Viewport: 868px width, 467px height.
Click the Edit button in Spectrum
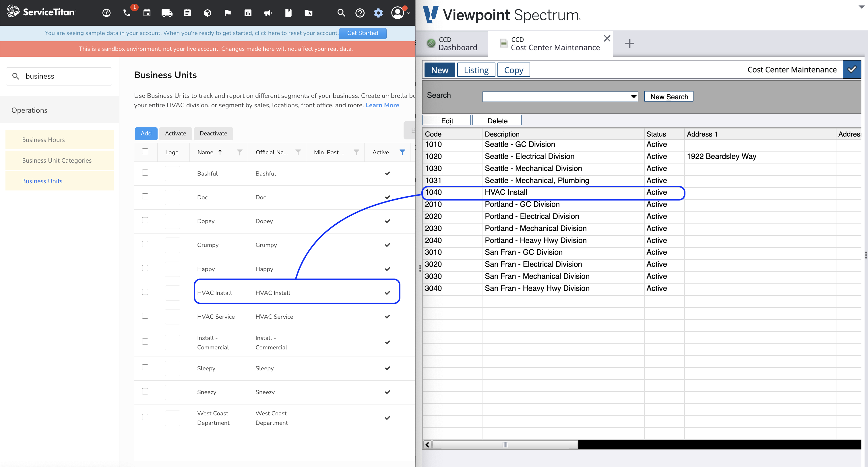(447, 121)
